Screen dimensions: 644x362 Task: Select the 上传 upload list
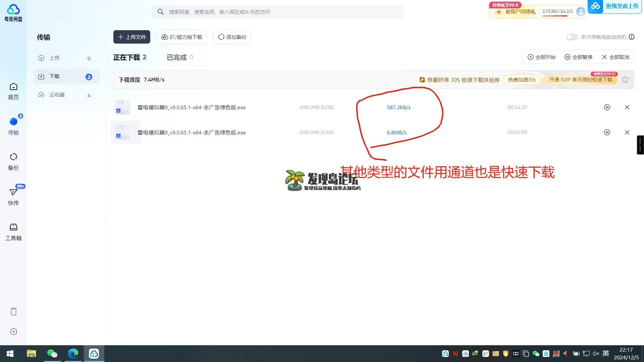point(66,58)
